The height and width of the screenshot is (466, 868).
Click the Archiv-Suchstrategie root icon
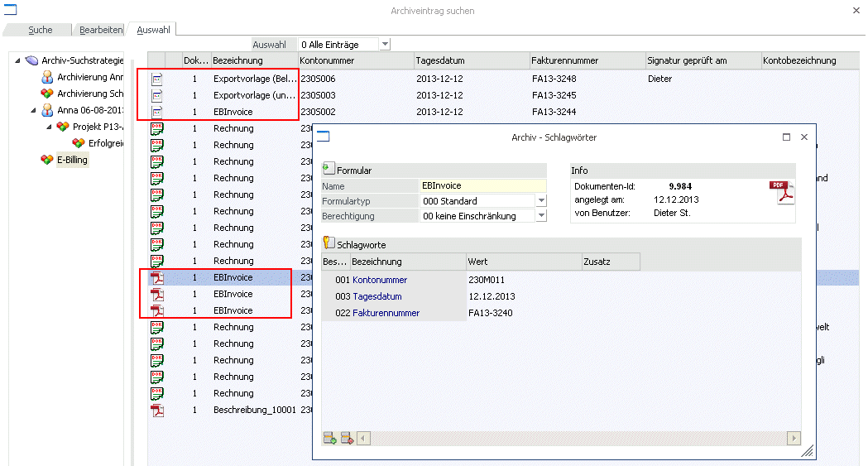click(x=32, y=60)
